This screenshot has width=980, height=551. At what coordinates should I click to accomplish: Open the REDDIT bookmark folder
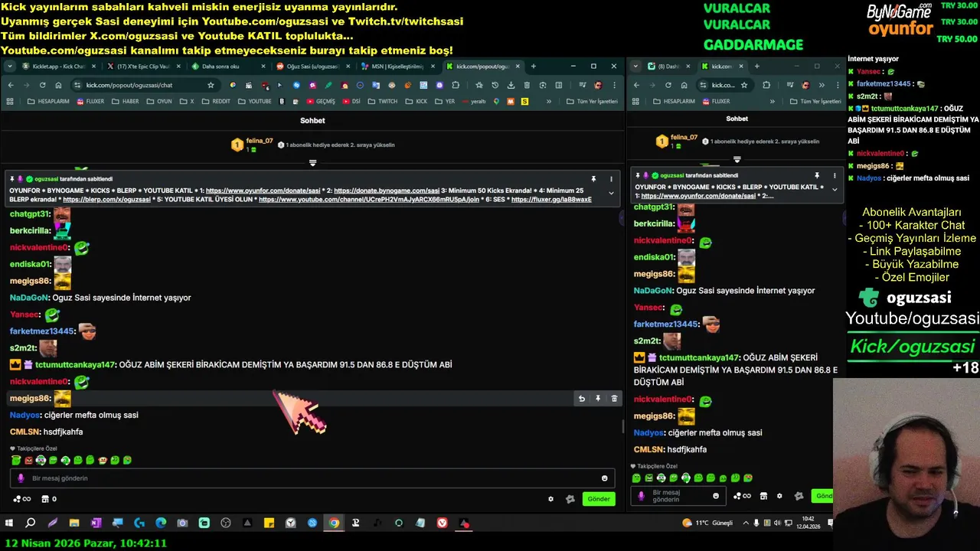coord(215,101)
